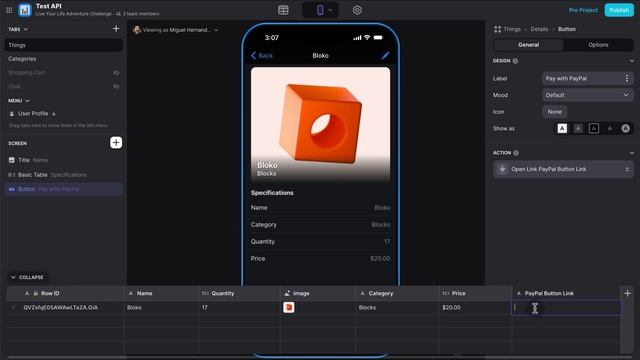
Task: Select the plain text Show as style
Action: click(x=610, y=129)
